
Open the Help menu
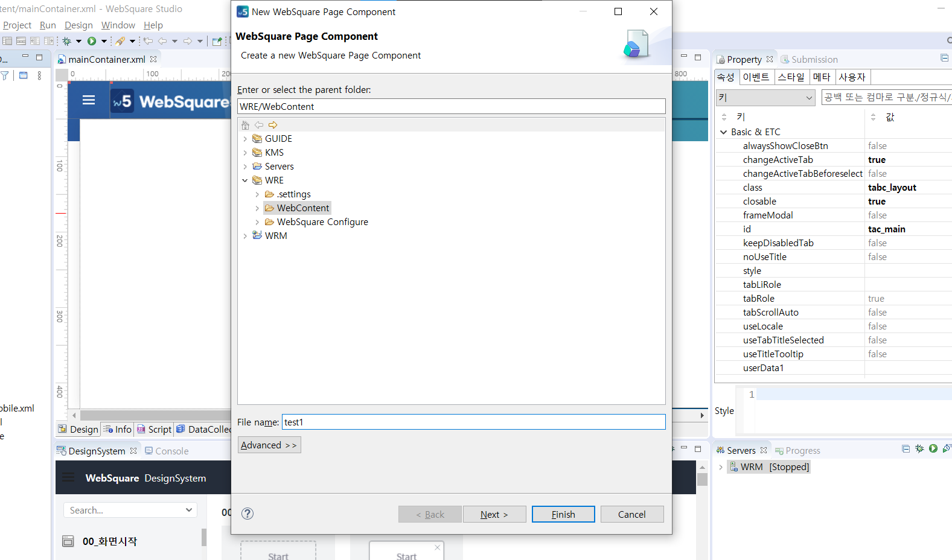tap(153, 25)
